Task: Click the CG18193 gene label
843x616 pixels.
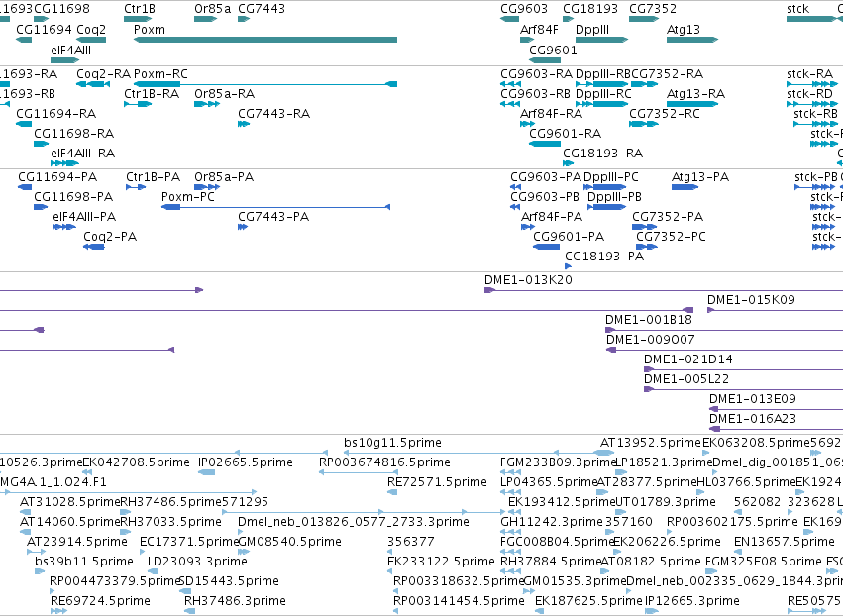Action: click(590, 9)
